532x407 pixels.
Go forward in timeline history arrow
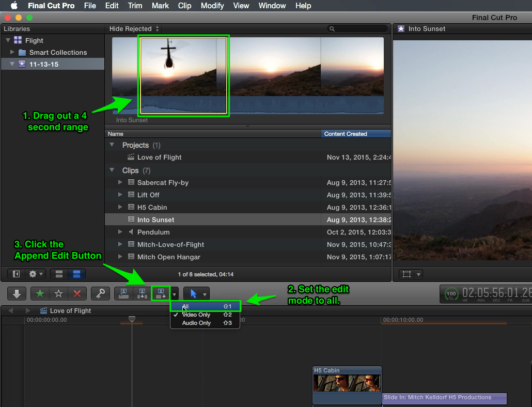point(27,310)
